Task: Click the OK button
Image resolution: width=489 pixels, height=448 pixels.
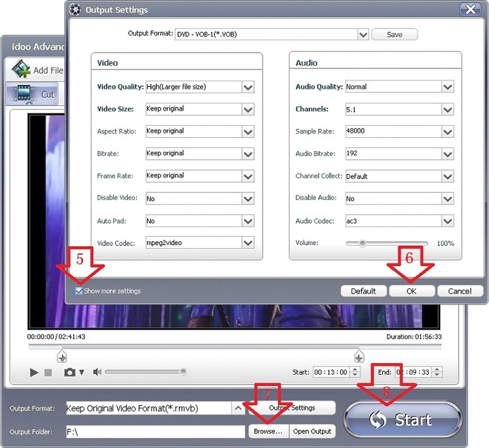Action: [412, 291]
